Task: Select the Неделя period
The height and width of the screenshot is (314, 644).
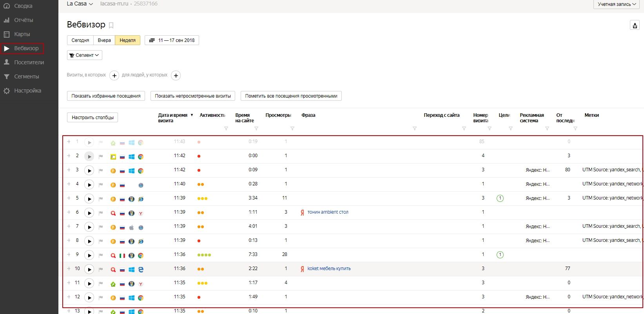Action: click(127, 40)
